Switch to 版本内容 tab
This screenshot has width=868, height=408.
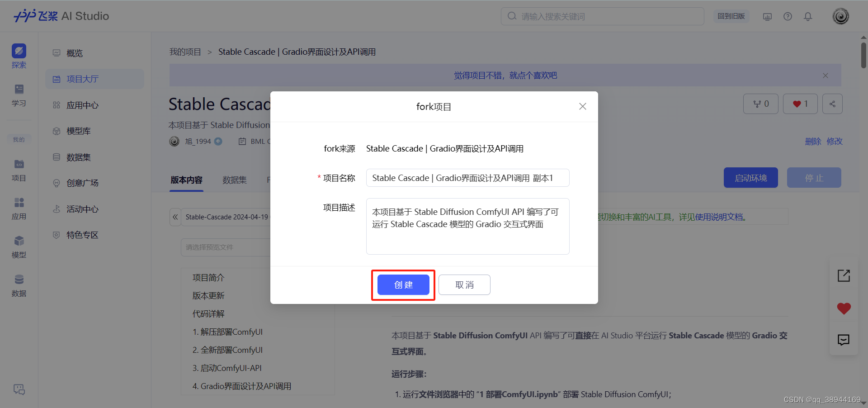click(186, 180)
